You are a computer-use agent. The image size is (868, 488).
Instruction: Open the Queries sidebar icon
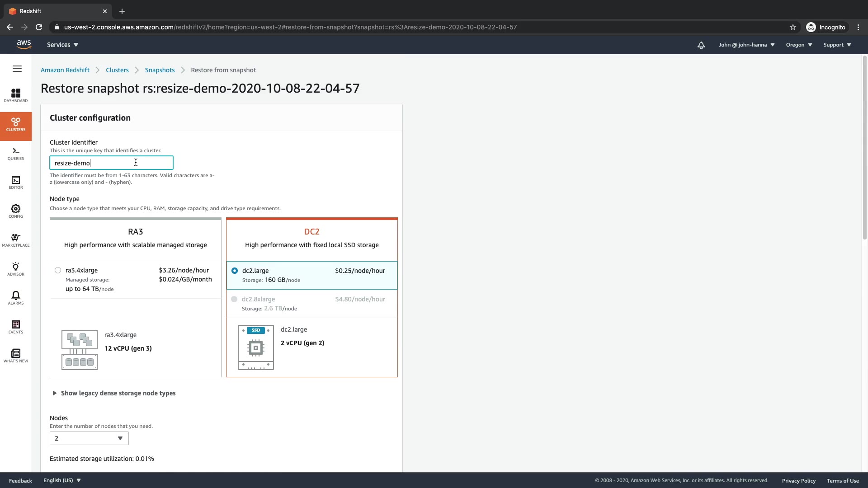(x=16, y=154)
